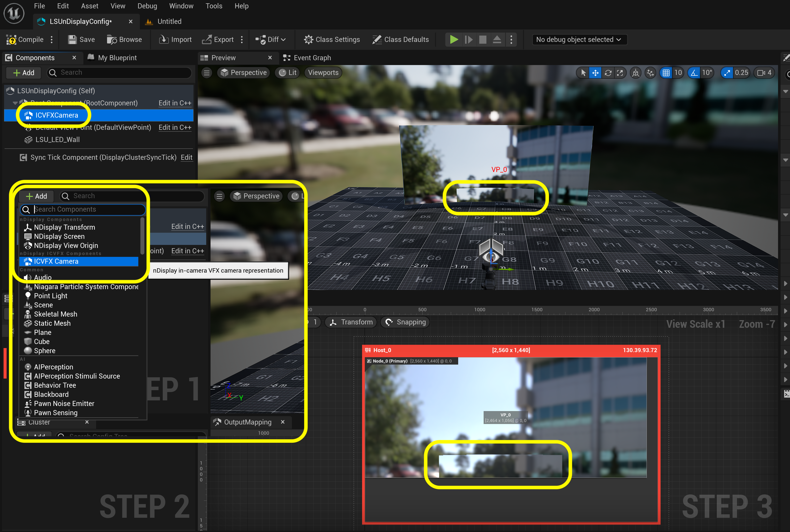Open the Asset menu
The width and height of the screenshot is (790, 532).
pyautogui.click(x=90, y=6)
